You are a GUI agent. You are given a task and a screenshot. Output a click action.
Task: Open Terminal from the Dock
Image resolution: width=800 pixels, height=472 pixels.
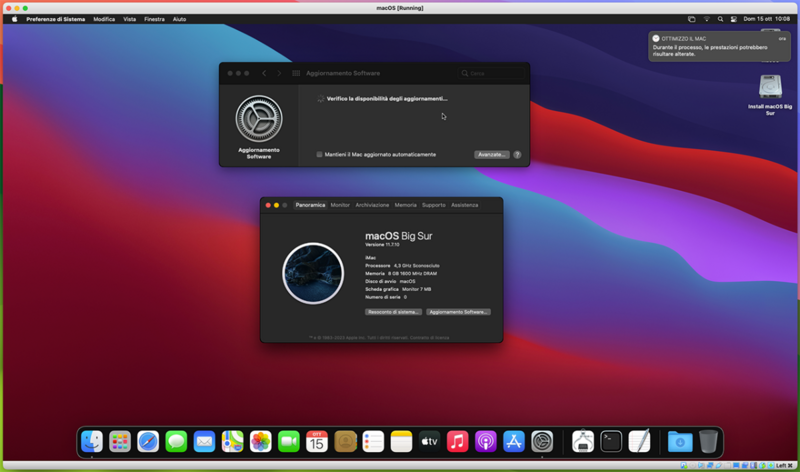coord(611,441)
